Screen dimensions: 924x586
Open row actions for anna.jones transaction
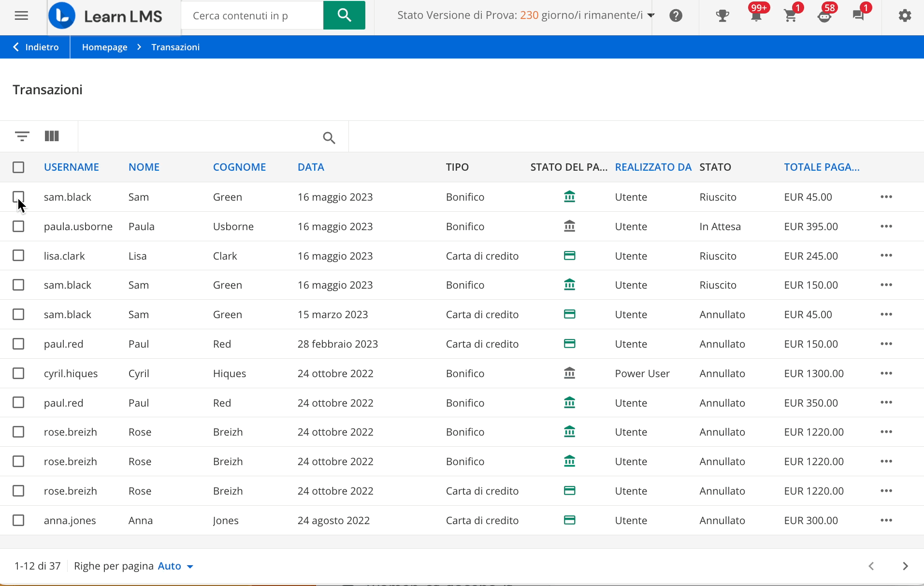pos(886,520)
